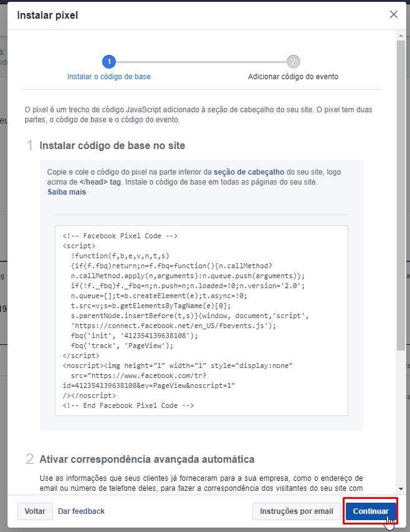410x532 pixels.
Task: Click the Facebook Pixel Code opening comment line
Action: [x=120, y=236]
